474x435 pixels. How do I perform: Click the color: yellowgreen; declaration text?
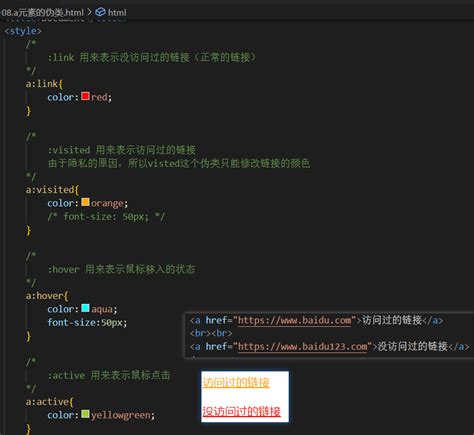coord(101,415)
